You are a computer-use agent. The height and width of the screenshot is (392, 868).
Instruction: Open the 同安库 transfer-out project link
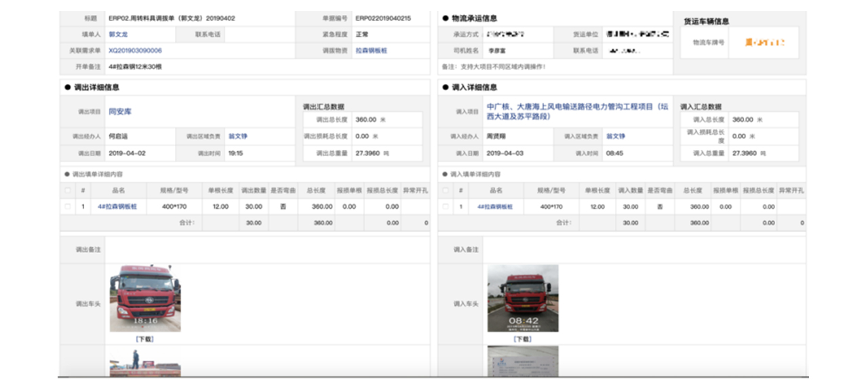point(119,111)
